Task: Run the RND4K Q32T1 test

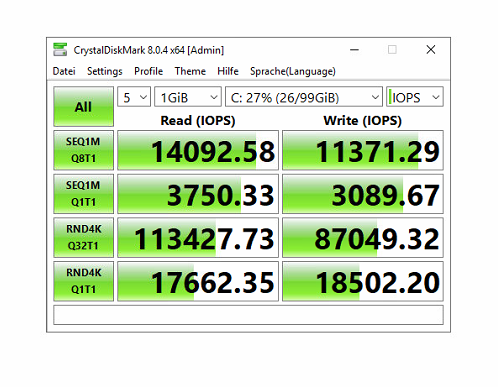Action: click(x=83, y=238)
